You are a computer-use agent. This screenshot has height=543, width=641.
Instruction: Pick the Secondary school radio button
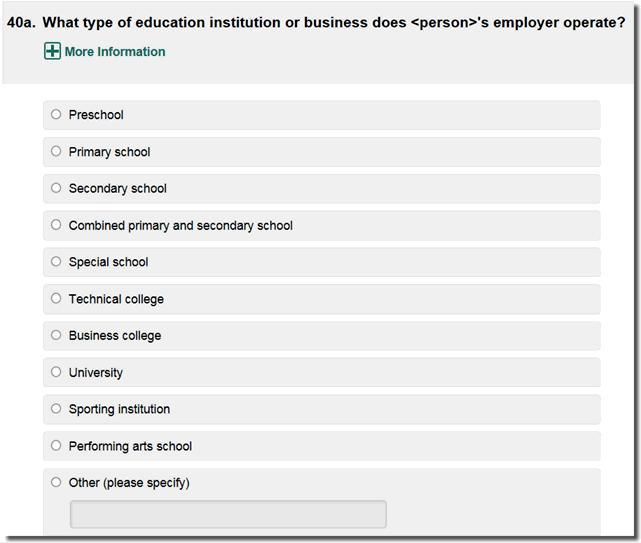tap(56, 188)
